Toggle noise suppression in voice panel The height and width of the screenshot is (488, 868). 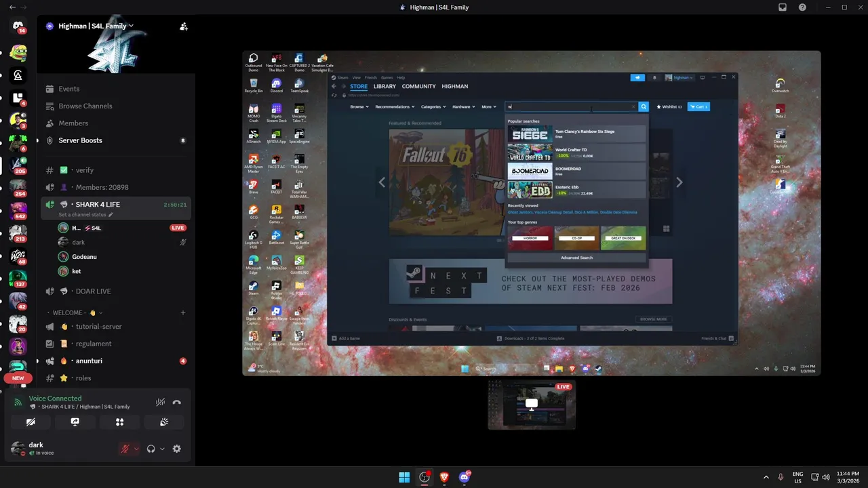tap(160, 402)
